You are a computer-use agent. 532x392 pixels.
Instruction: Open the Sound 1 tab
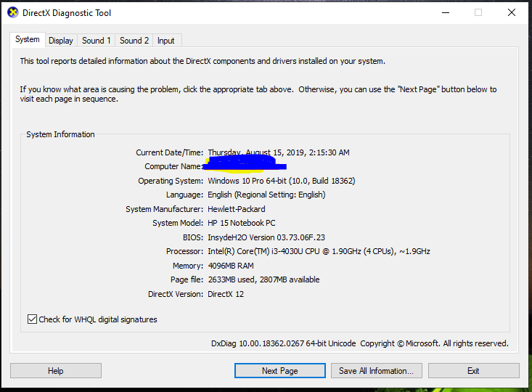point(97,41)
